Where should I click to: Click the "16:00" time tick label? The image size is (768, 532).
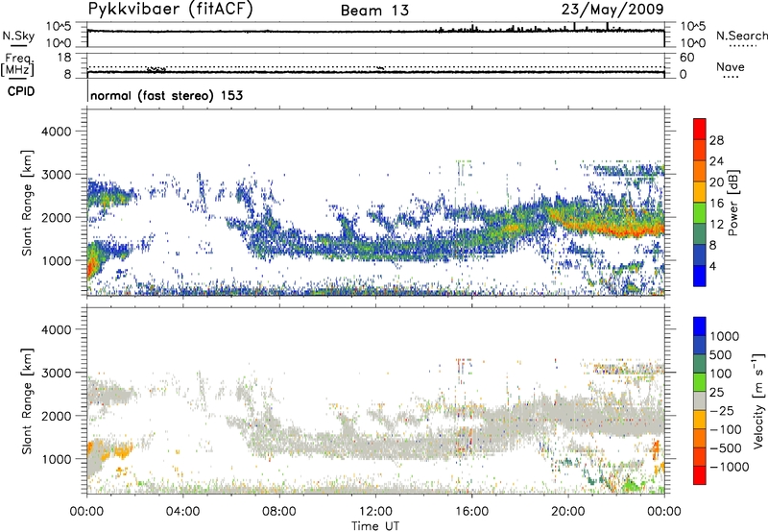[471, 512]
